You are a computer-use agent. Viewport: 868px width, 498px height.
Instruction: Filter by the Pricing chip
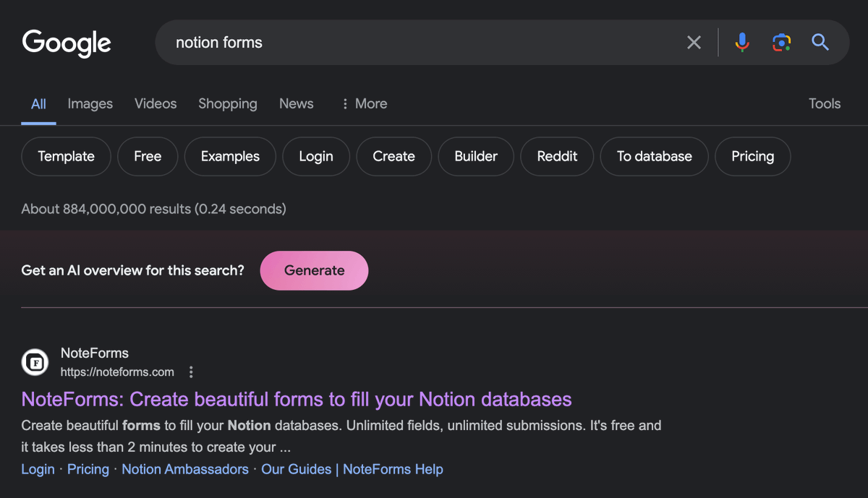[x=753, y=156]
